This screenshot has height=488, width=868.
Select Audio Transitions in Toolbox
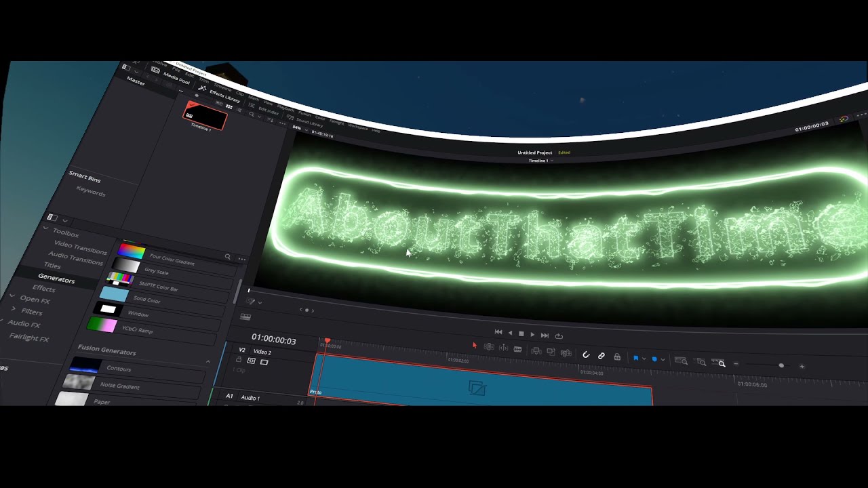point(76,258)
